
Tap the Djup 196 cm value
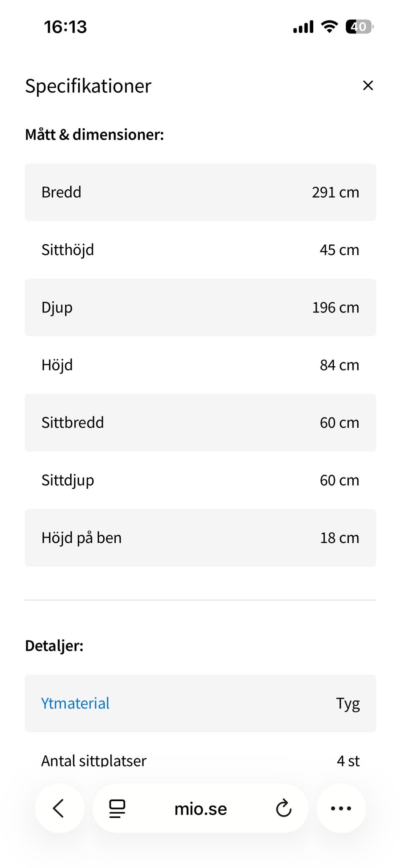(x=335, y=307)
